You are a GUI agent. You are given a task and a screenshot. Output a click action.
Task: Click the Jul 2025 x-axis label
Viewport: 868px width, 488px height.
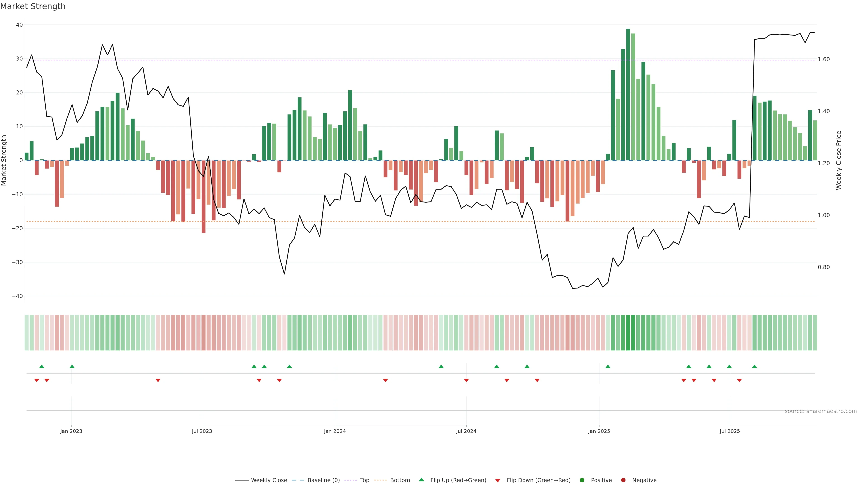730,431
